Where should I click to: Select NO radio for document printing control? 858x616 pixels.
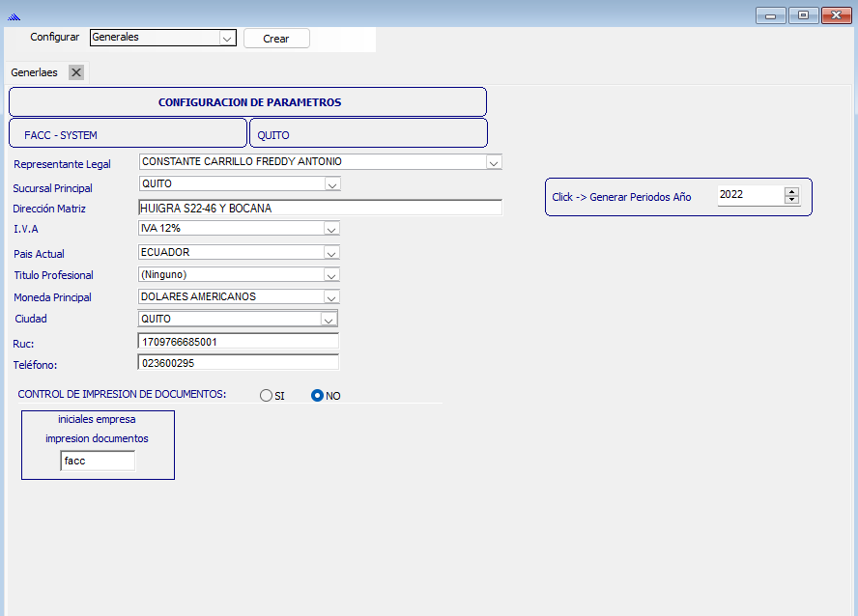317,396
